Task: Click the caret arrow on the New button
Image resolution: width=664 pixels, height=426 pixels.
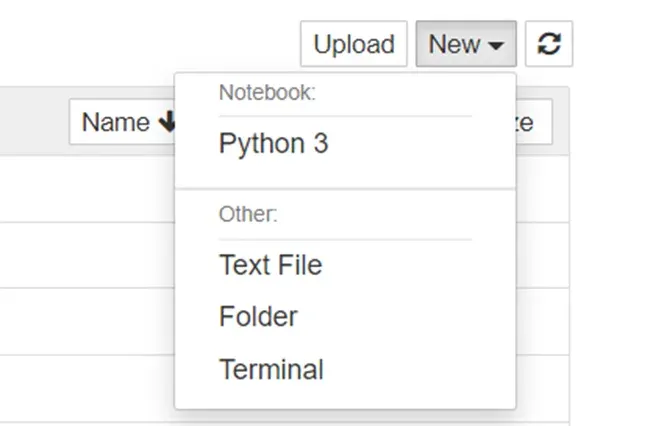Action: [497, 46]
